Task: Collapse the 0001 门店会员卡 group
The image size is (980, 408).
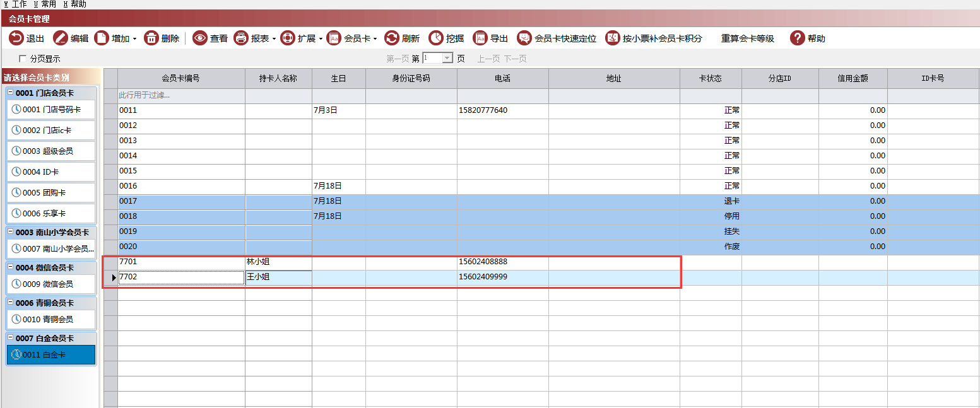Action: 10,93
